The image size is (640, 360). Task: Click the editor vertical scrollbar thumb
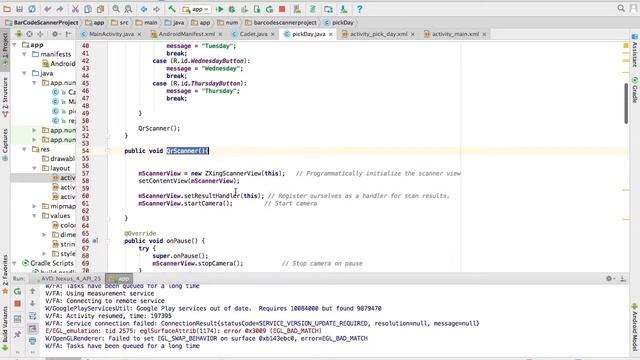626,103
